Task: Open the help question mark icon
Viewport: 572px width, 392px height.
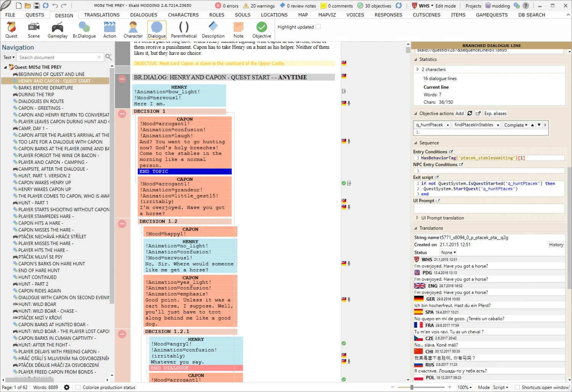Action: pyautogui.click(x=526, y=6)
